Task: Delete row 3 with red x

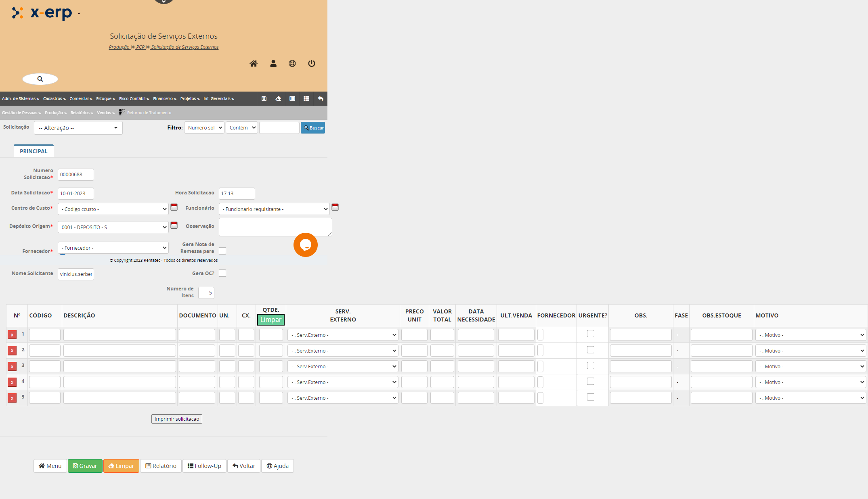Action: click(12, 366)
